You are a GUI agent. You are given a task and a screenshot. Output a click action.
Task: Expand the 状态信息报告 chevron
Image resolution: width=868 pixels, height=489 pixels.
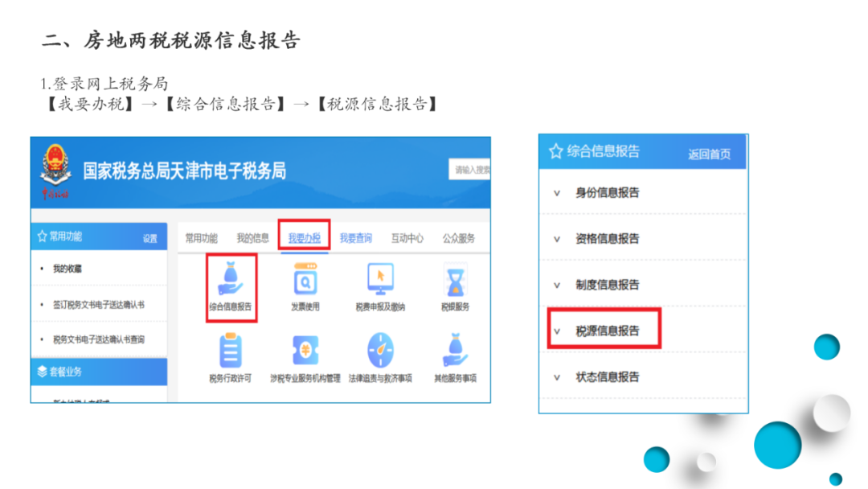click(x=557, y=378)
